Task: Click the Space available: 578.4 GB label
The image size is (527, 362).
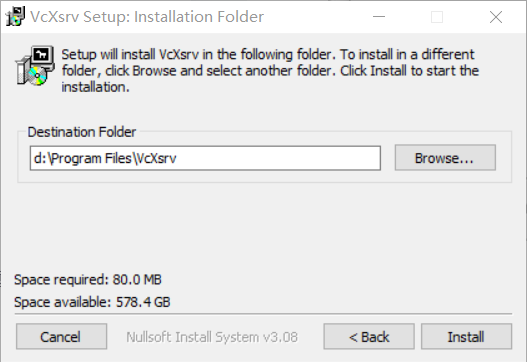Action: (92, 302)
